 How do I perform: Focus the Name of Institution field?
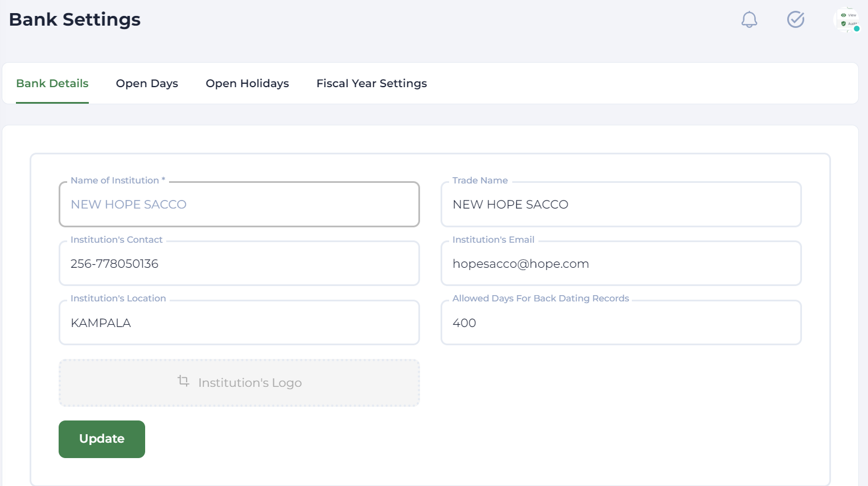(x=239, y=205)
